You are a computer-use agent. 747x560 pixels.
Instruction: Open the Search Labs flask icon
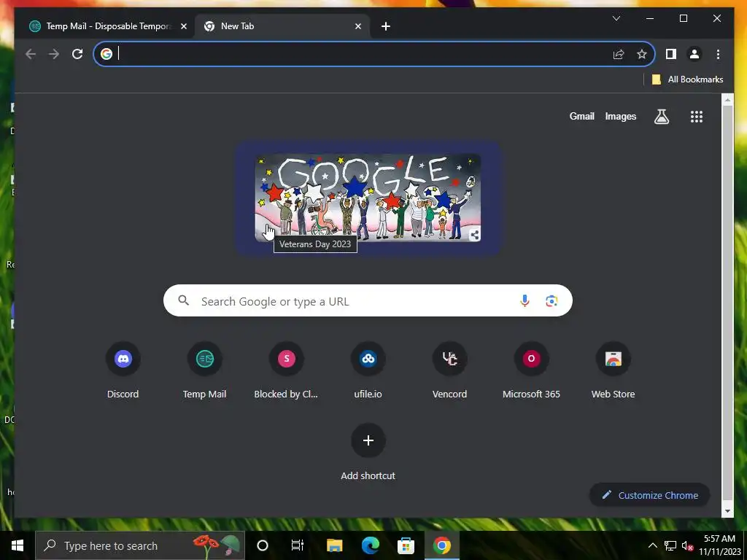coord(661,116)
